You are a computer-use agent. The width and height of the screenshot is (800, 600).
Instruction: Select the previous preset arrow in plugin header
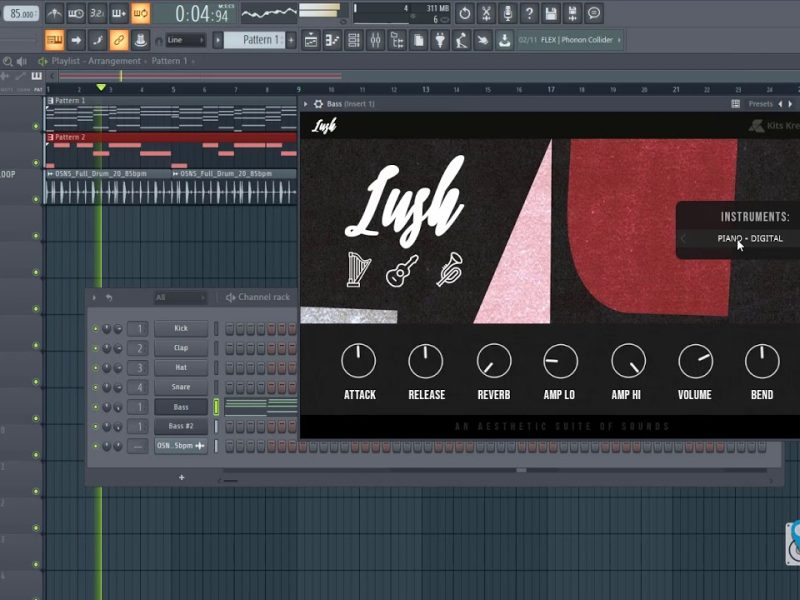(780, 104)
